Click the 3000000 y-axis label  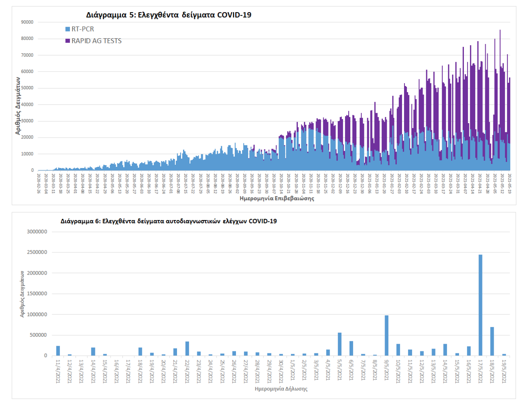coord(37,232)
